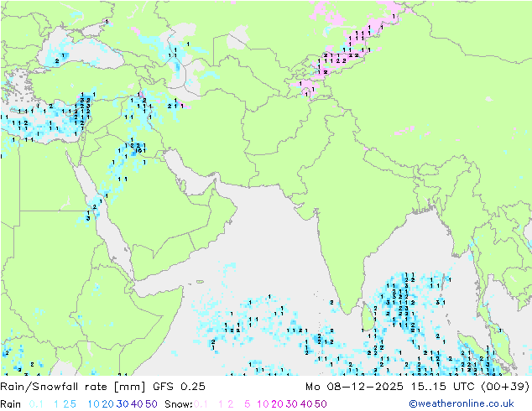Select the Rain 40 legend value
The image size is (532, 411).
137,404
